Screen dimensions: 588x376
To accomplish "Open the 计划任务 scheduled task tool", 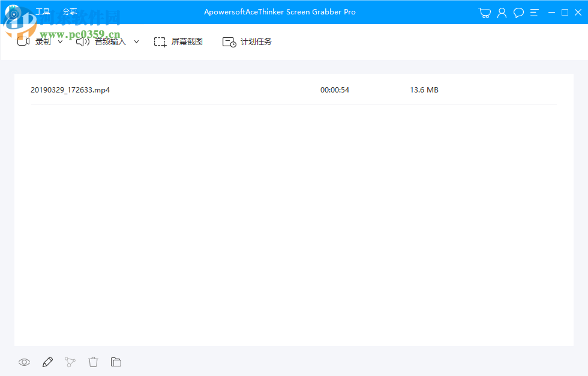I will [247, 41].
